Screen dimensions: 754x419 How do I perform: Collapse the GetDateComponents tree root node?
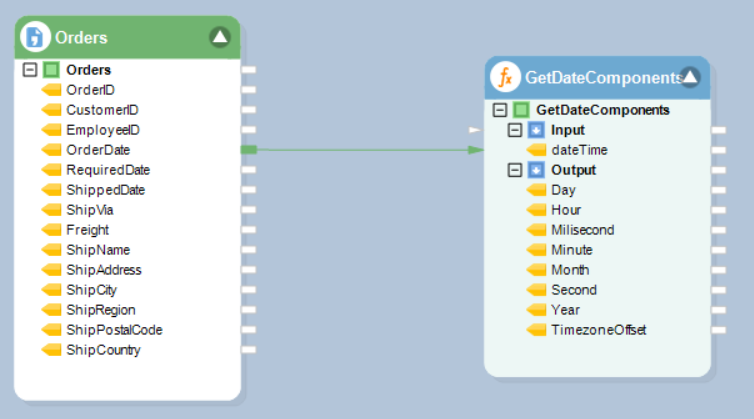tap(500, 110)
